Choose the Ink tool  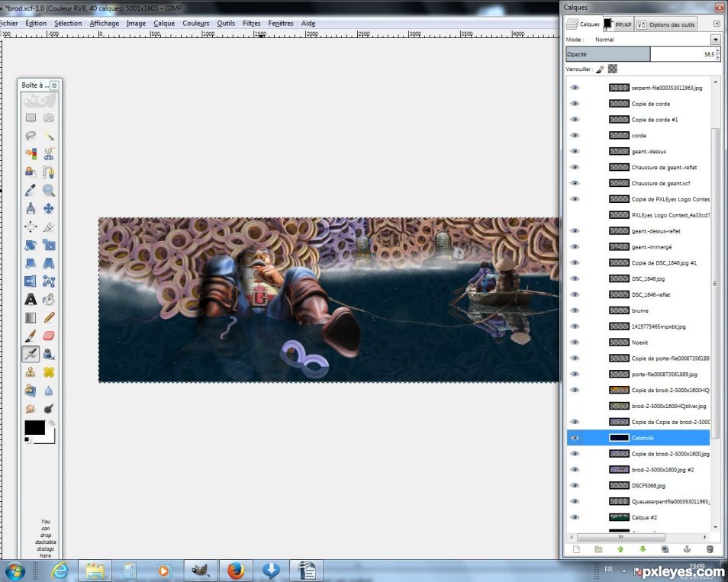coord(49,354)
